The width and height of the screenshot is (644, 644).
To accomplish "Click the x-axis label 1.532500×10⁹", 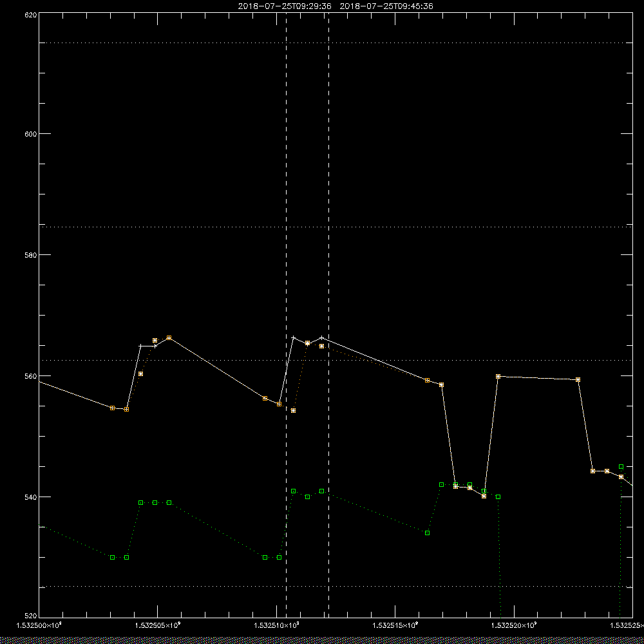I will (39, 625).
